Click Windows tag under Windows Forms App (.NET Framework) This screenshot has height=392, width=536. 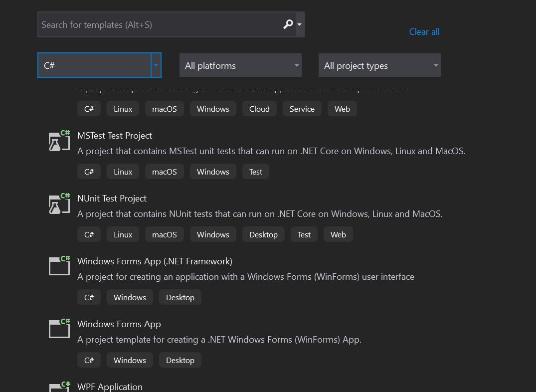pos(130,298)
